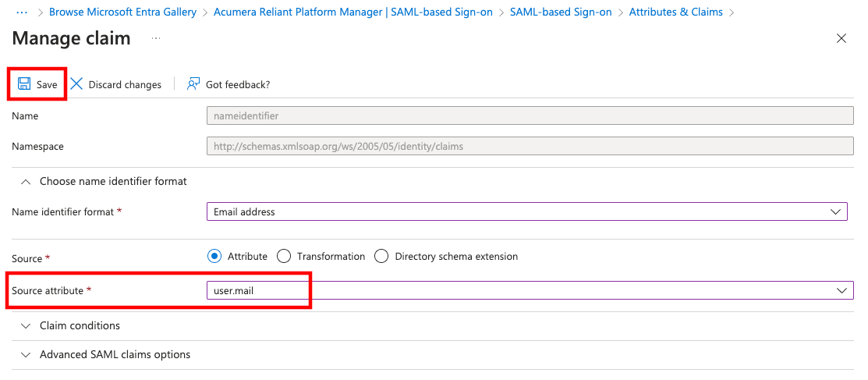The width and height of the screenshot is (868, 380).
Task: Click the Name identifier format label
Action: tap(62, 211)
